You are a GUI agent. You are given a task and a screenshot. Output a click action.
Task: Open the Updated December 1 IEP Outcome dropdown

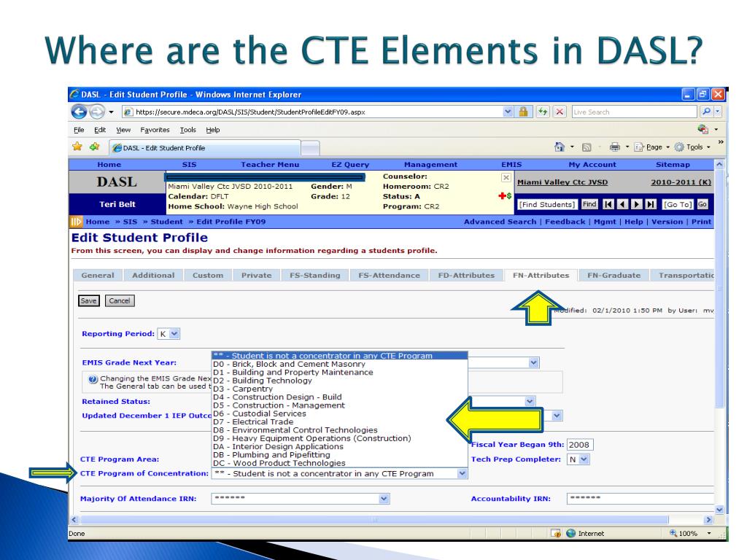[557, 416]
